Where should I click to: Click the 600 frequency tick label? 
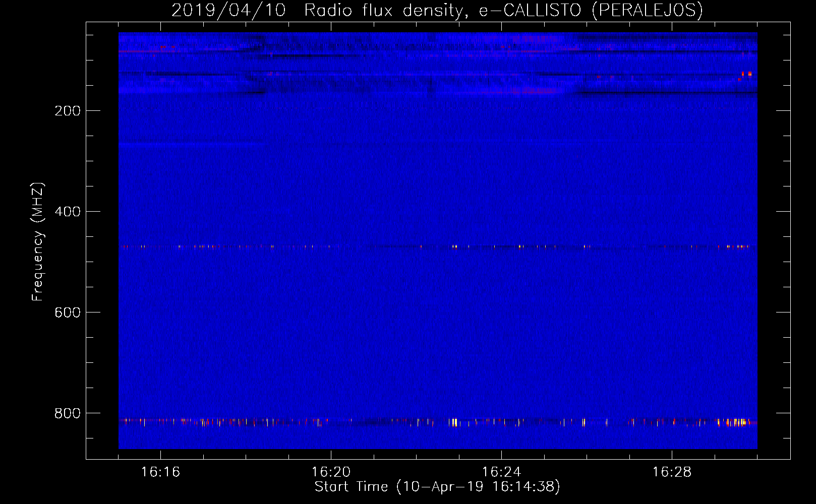pos(68,312)
